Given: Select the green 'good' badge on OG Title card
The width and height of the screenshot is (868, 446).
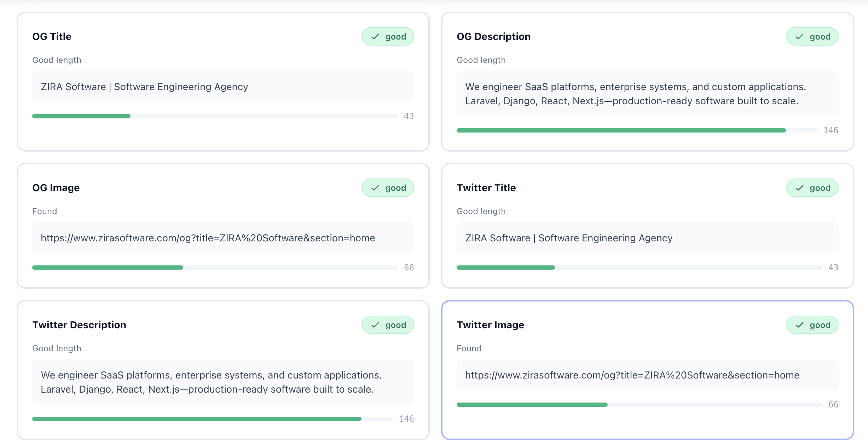Looking at the screenshot, I should 388,36.
